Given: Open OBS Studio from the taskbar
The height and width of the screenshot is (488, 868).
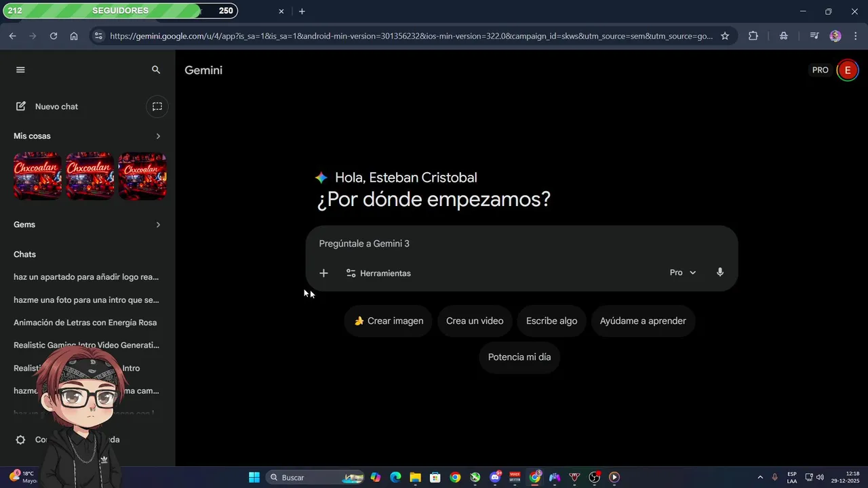Looking at the screenshot, I should 595,477.
